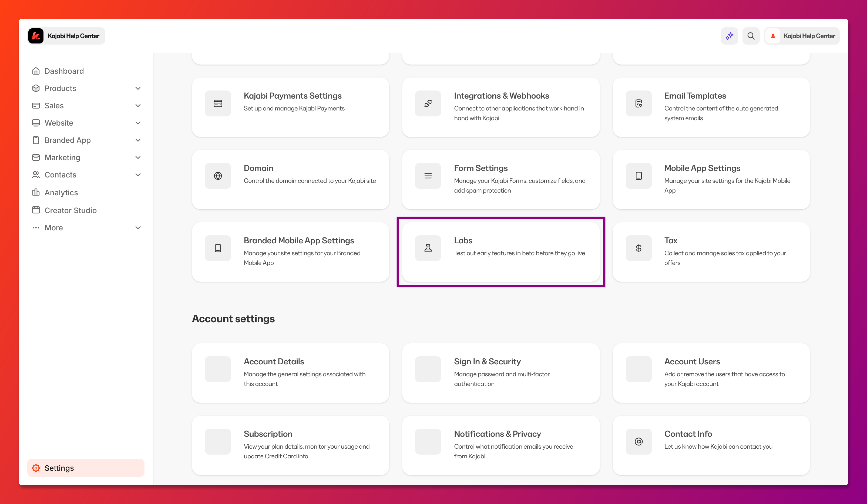Click the Analytics bar chart icon
This screenshot has width=867, height=504.
pos(36,192)
